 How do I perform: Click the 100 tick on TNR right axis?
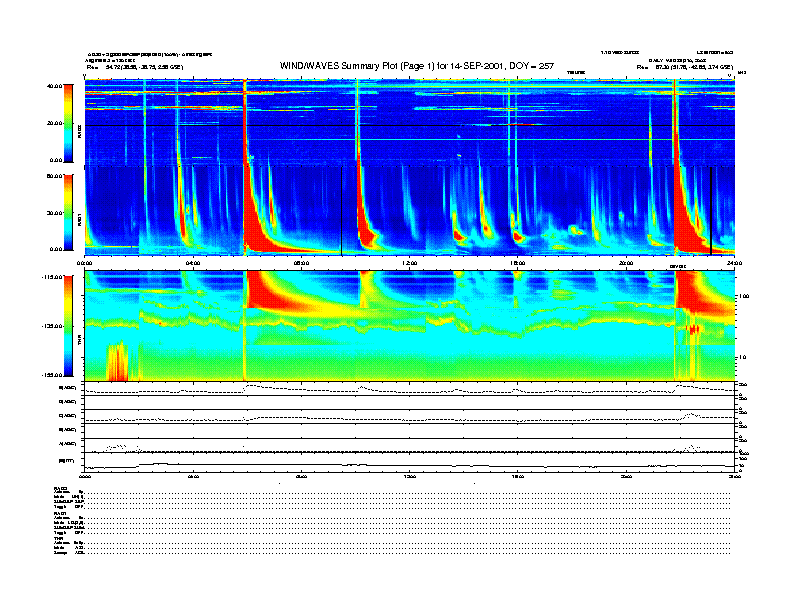tap(744, 296)
